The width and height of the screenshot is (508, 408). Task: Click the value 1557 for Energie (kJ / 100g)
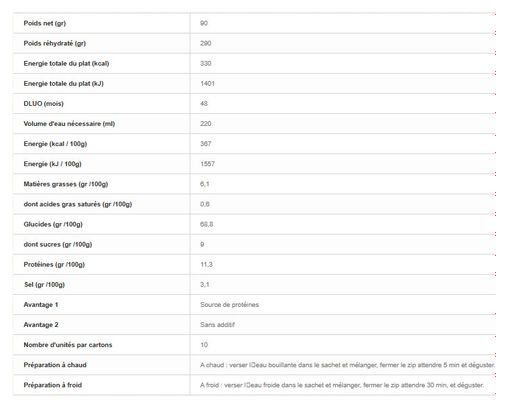(x=207, y=164)
